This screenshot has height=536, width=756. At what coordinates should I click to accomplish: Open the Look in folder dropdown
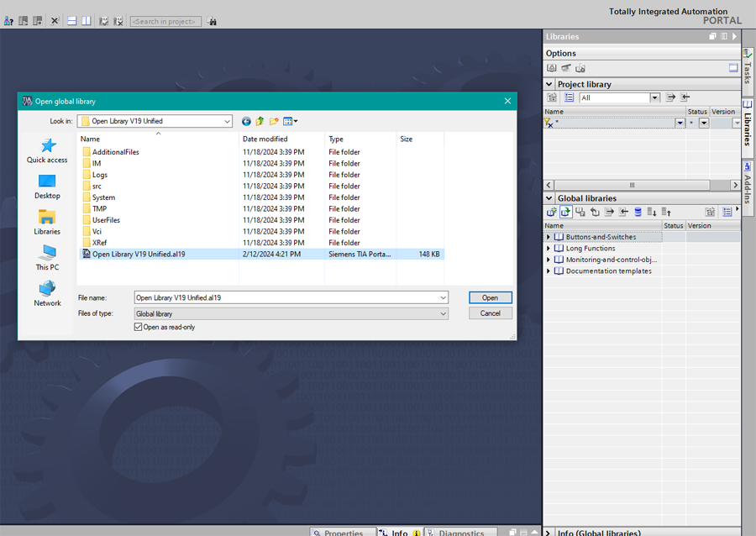coord(227,122)
